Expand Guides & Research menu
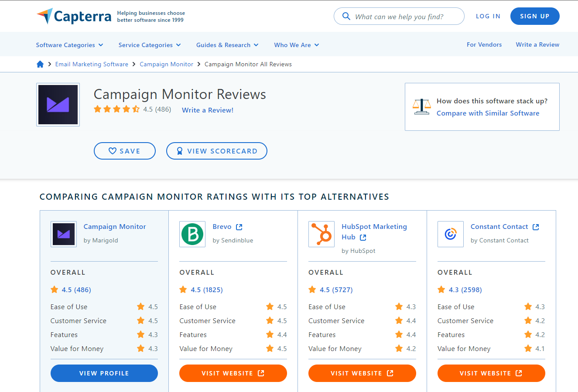The image size is (578, 392). click(x=227, y=45)
